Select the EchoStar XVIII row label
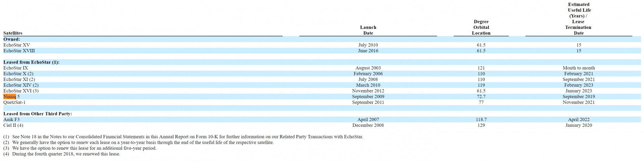The width and height of the screenshot is (644, 162). pos(19,51)
